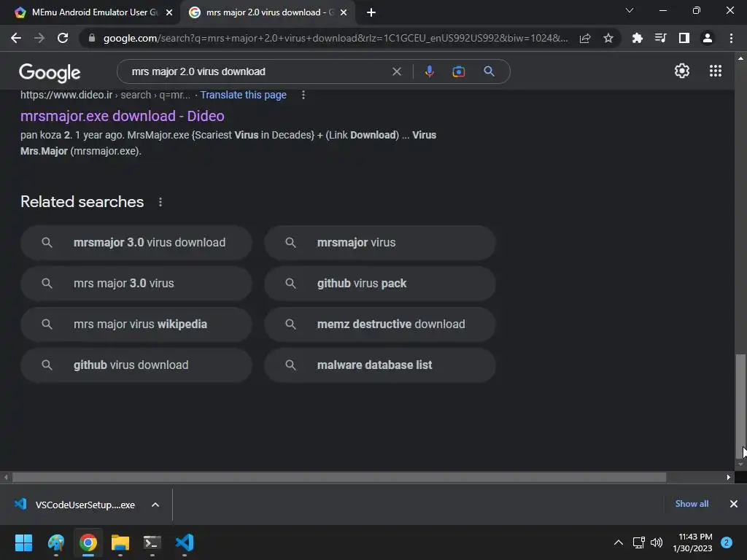This screenshot has height=560, width=747.
Task: Reload the Google search page
Action: (63, 38)
